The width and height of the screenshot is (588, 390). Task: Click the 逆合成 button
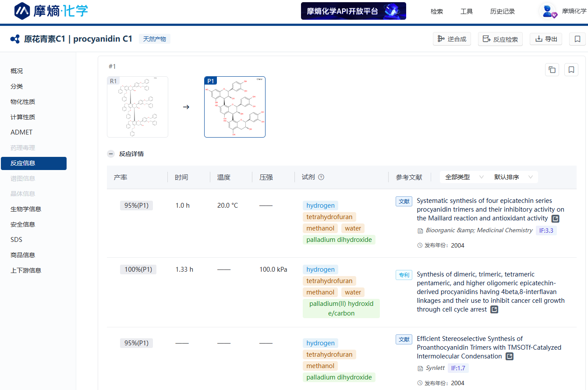pos(452,39)
